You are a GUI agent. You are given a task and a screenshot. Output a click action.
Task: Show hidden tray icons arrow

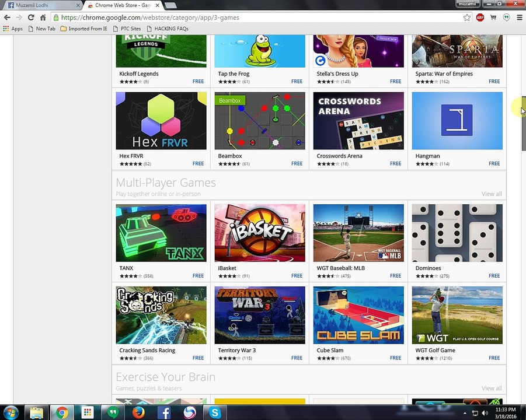click(x=465, y=413)
